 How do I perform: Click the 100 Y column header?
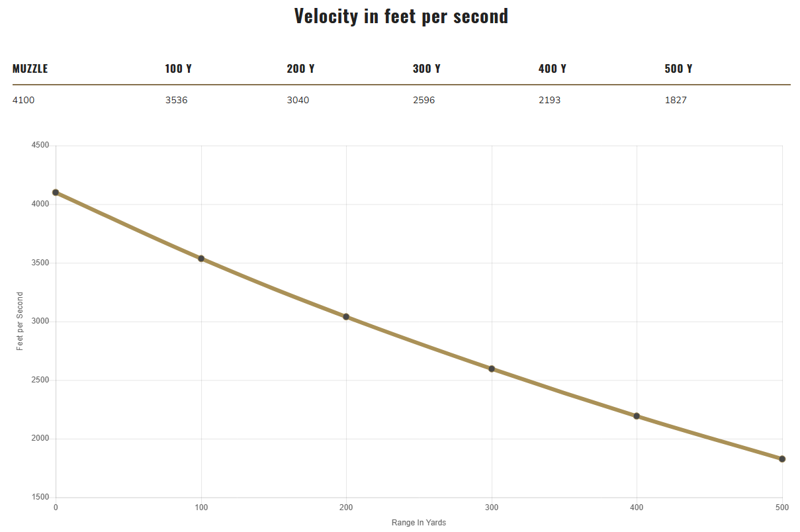click(x=178, y=69)
